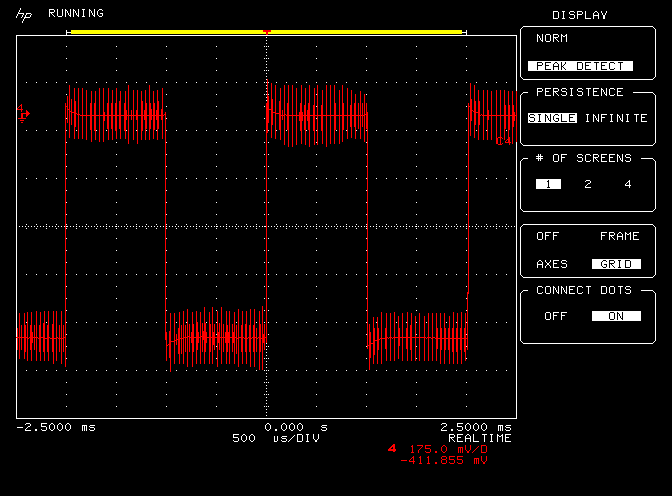Select PEAK DETECT display mode
Image resolution: width=672 pixels, height=496 pixels.
click(x=581, y=66)
